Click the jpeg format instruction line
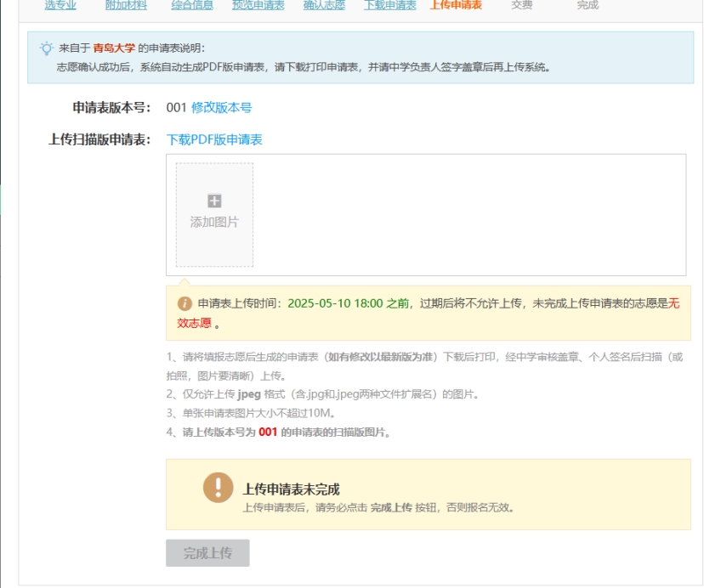This screenshot has width=704, height=588. [x=322, y=394]
